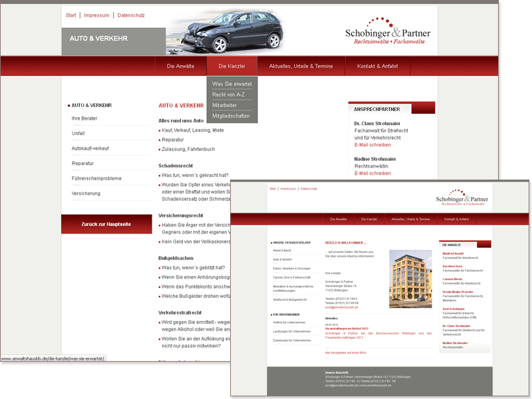Open Nadine Strohmaier's profile in the homepage list

455,343
